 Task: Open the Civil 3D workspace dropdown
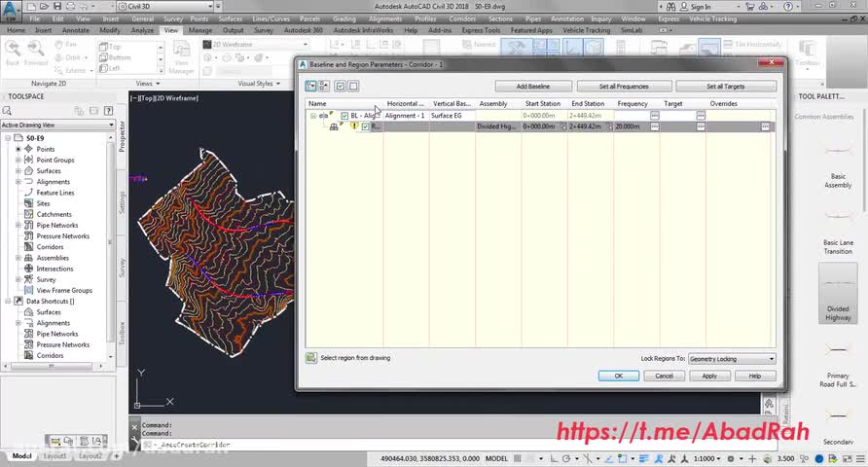pyautogui.click(x=166, y=7)
